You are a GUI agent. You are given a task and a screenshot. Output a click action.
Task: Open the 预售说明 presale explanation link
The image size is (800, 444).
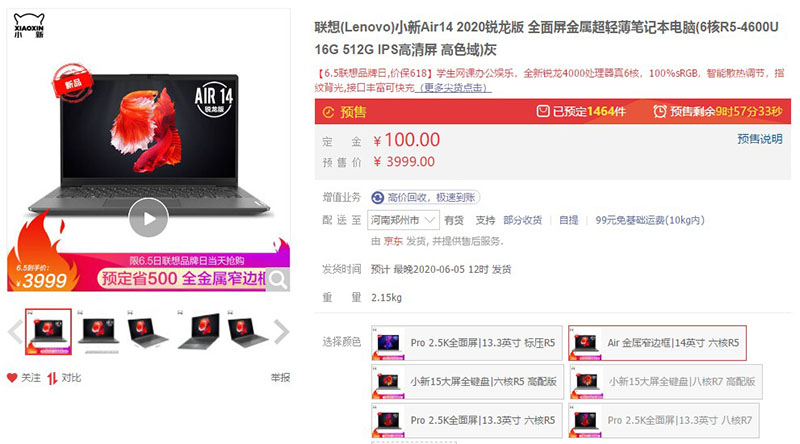coord(760,139)
